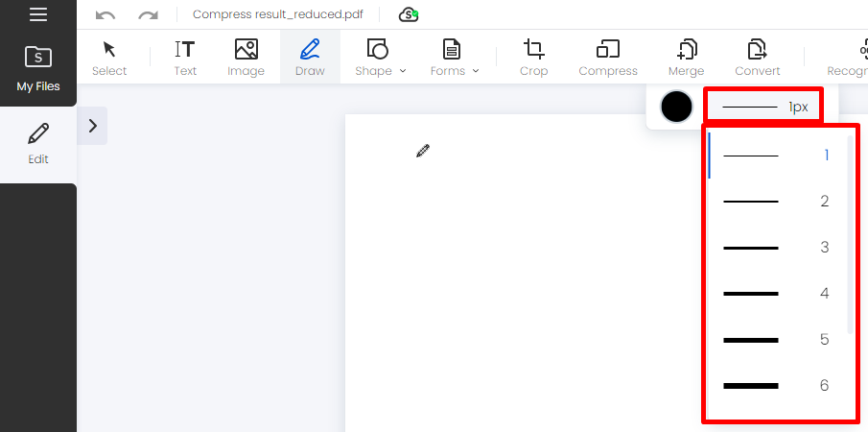Image resolution: width=868 pixels, height=432 pixels.
Task: Choose the Text tool
Action: (185, 58)
